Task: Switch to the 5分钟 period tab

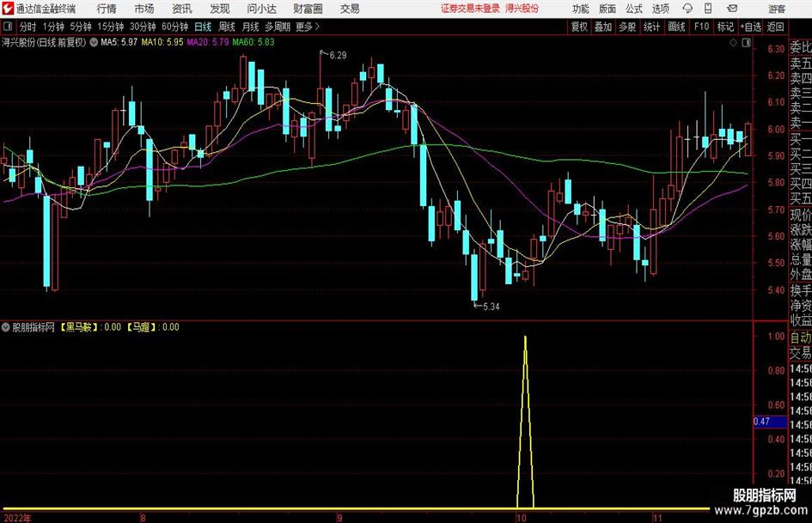Action: point(81,27)
